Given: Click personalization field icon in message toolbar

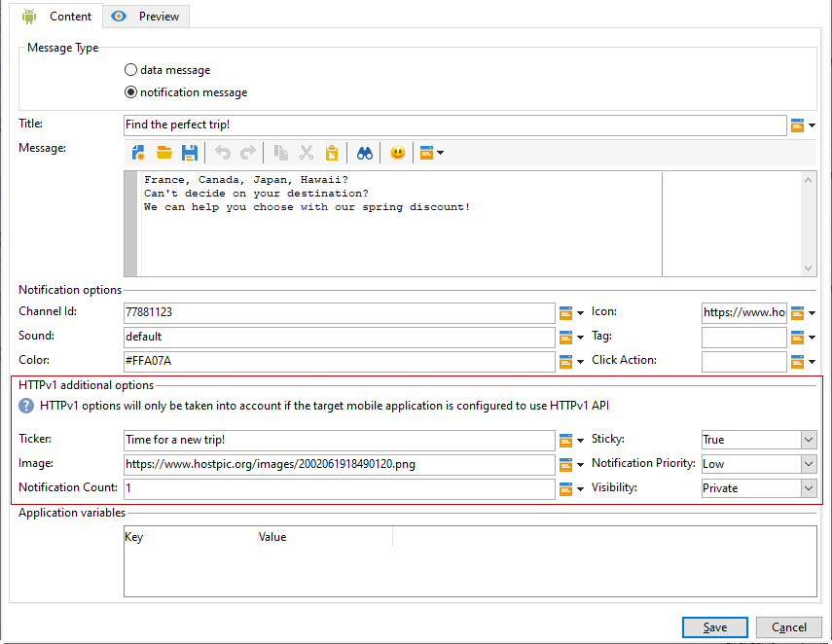Looking at the screenshot, I should coord(426,154).
